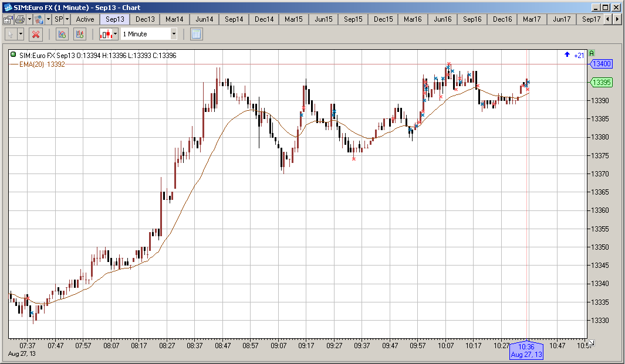Open the Jun16 contract tab

click(442, 19)
